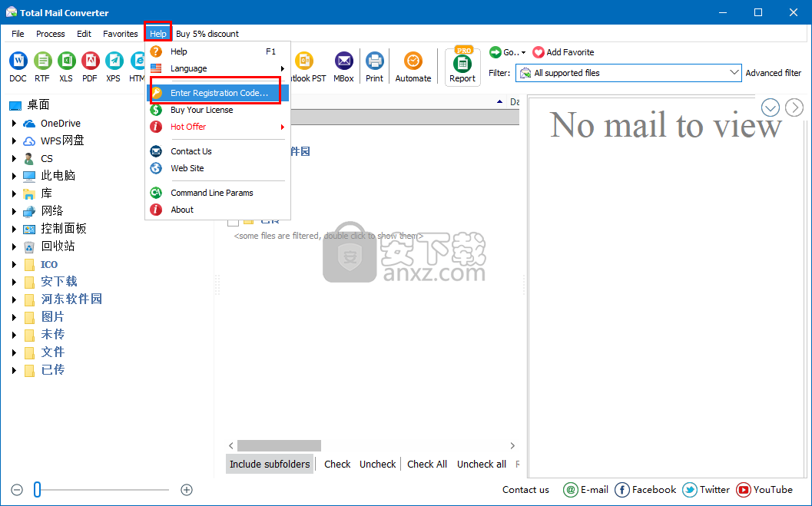812x506 pixels.
Task: Expand the 回收站 tree node
Action: point(14,246)
